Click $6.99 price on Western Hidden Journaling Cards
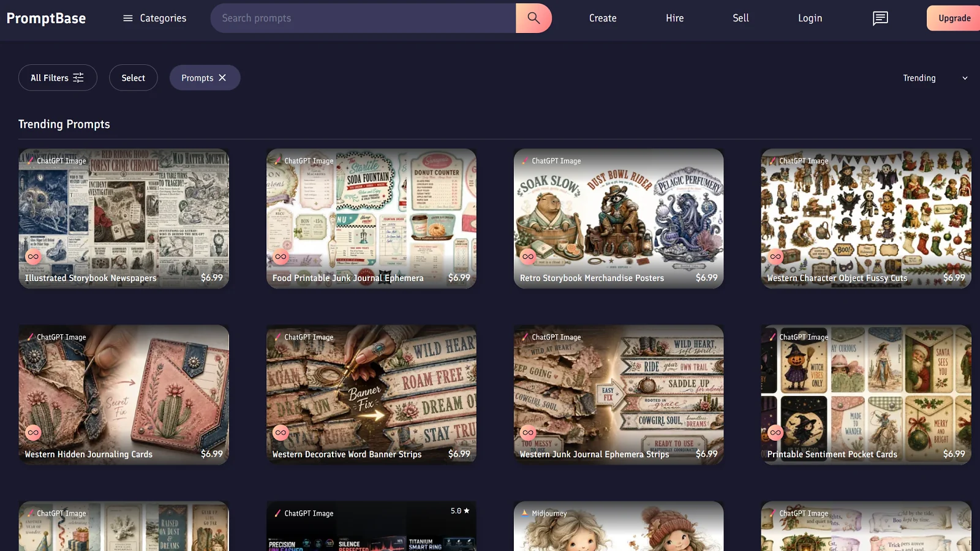This screenshot has width=980, height=551. (x=212, y=454)
